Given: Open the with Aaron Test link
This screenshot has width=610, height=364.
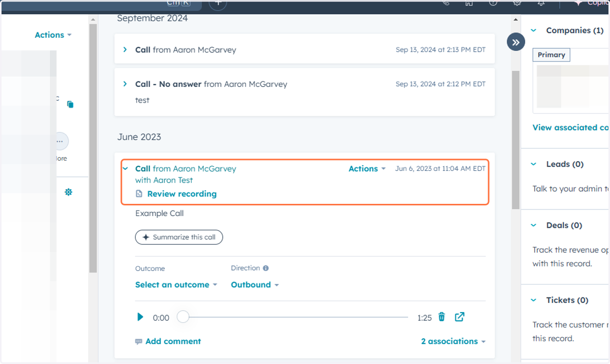Looking at the screenshot, I should click(x=164, y=180).
